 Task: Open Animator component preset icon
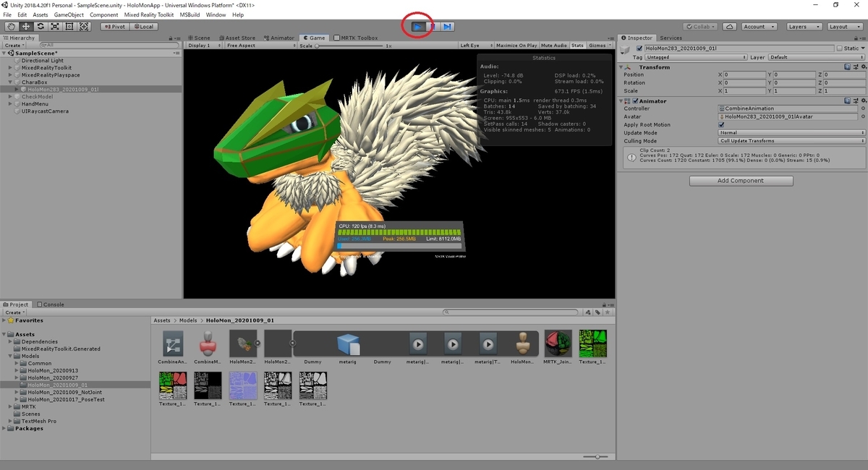[855, 101]
